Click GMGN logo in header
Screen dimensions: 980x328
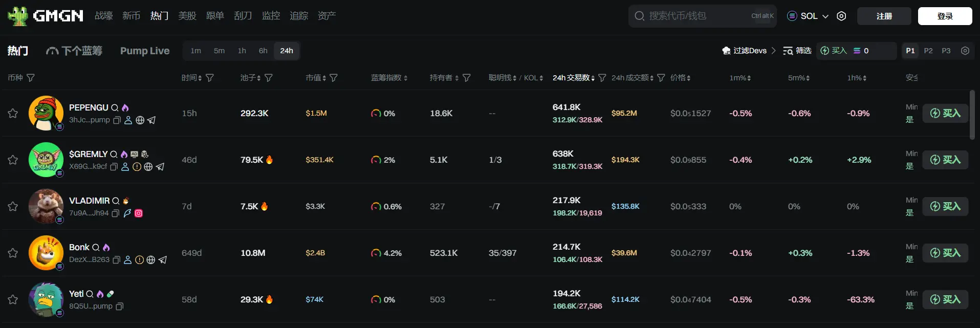[46, 16]
